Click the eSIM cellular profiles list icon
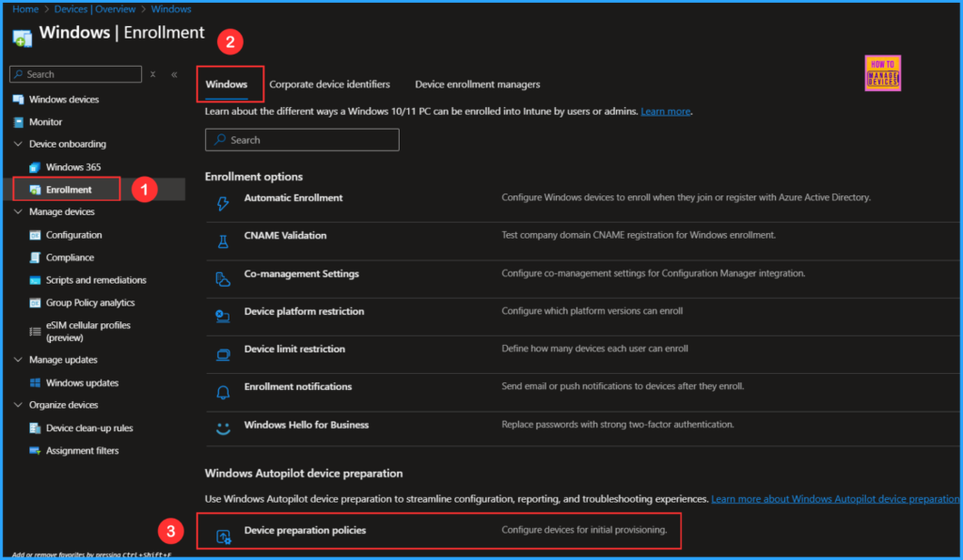 tap(35, 332)
